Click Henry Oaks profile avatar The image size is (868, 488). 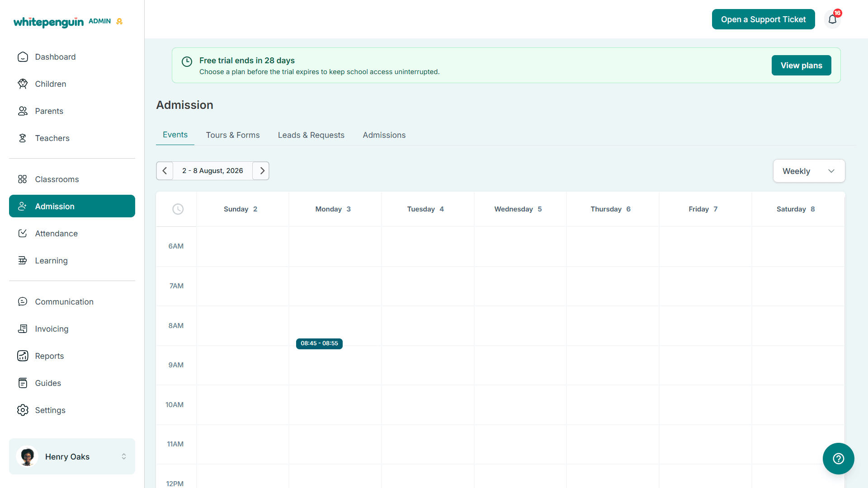[27, 456]
